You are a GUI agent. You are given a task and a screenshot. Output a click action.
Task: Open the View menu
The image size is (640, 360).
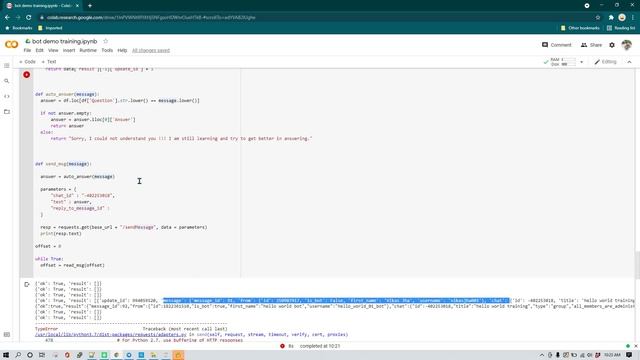click(53, 50)
